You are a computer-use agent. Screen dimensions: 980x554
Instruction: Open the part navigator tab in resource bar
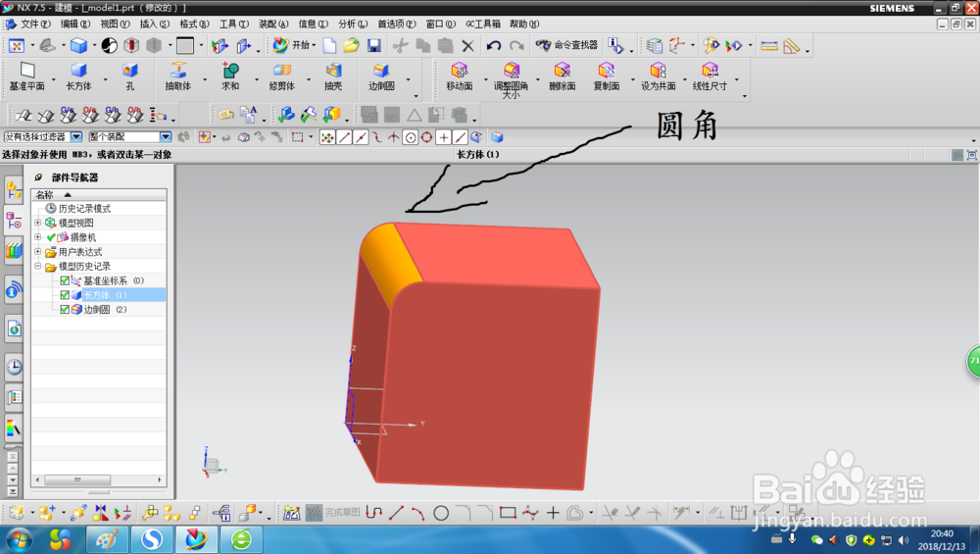[x=14, y=220]
